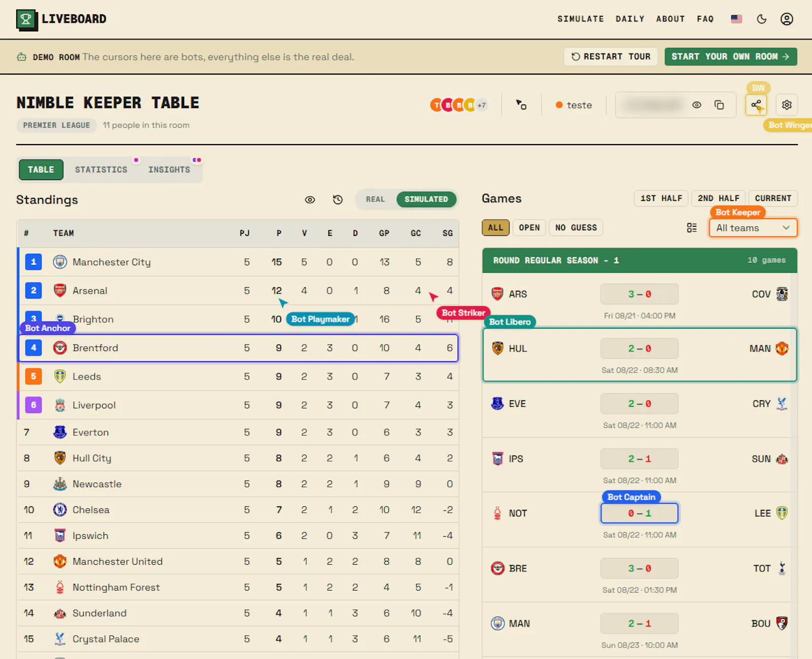812x659 pixels.
Task: Open SIMULATE in top navigation
Action: coord(581,19)
